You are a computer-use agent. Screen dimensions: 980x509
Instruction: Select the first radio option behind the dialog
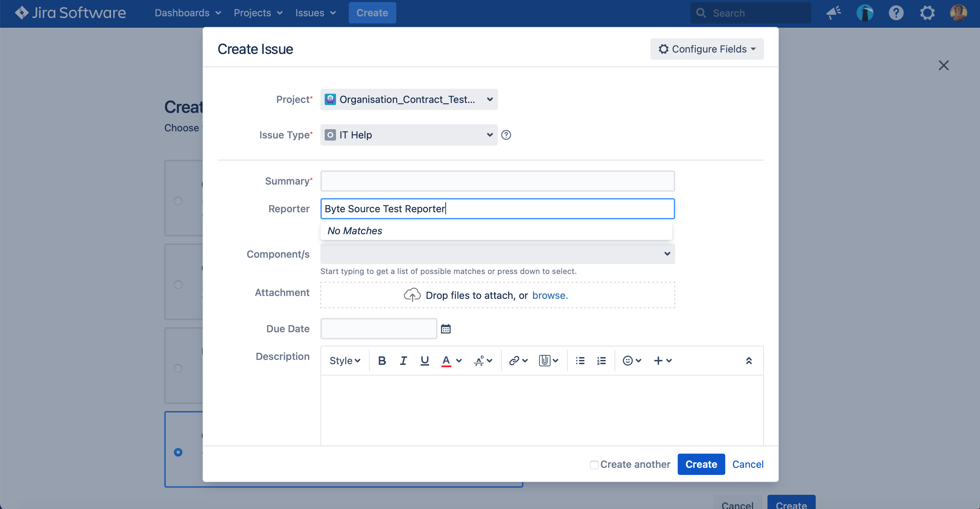point(178,201)
